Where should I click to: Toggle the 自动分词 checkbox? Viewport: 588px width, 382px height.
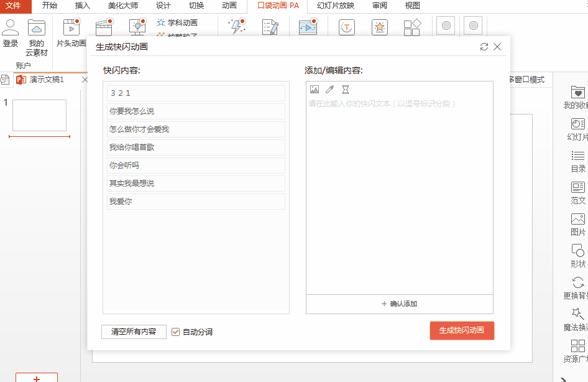[175, 332]
